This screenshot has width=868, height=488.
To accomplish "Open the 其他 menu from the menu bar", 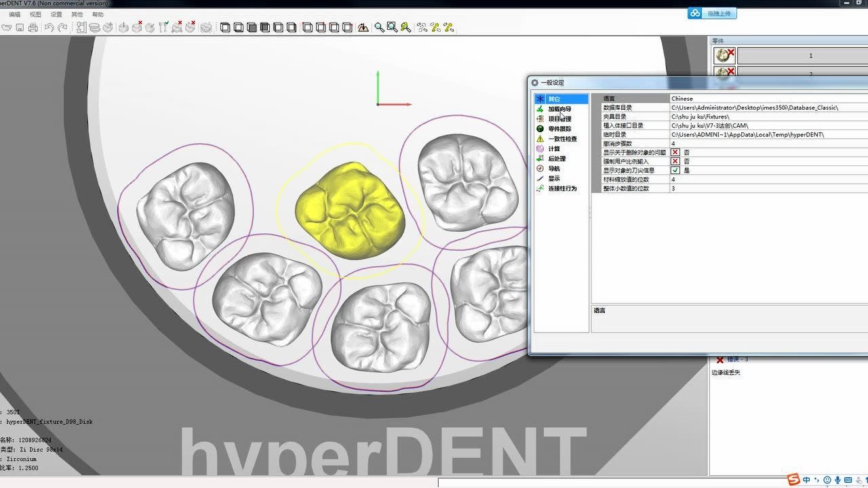I will (x=78, y=14).
